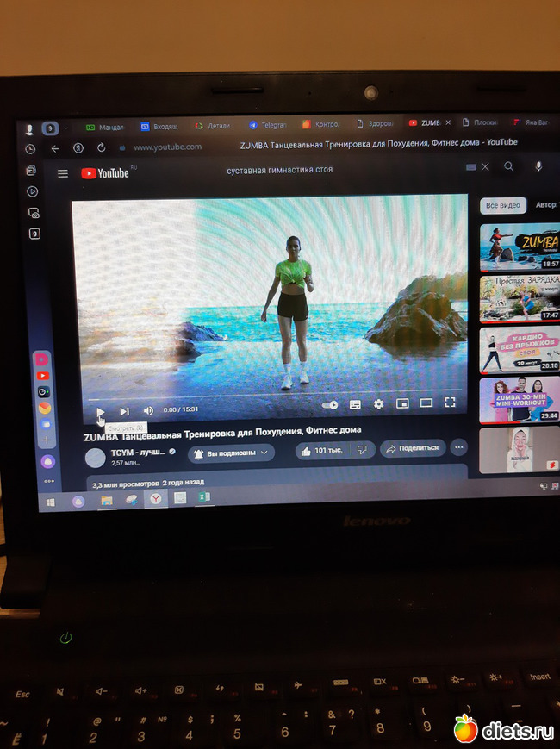Select the 'Все видео' filter chip
Viewport: 560px width, 749px height.
502,206
